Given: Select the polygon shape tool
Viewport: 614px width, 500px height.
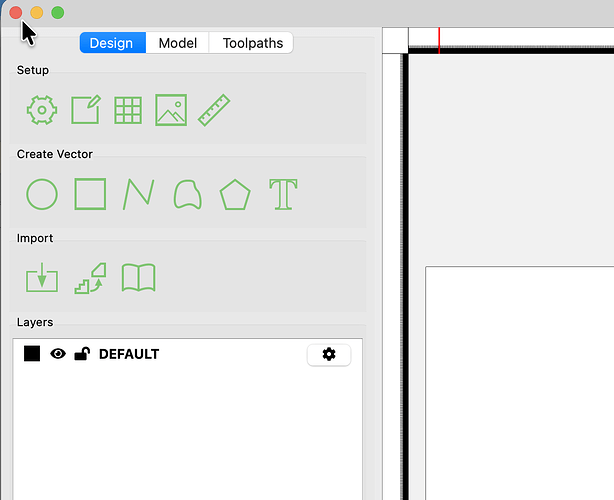Looking at the screenshot, I should 235,195.
